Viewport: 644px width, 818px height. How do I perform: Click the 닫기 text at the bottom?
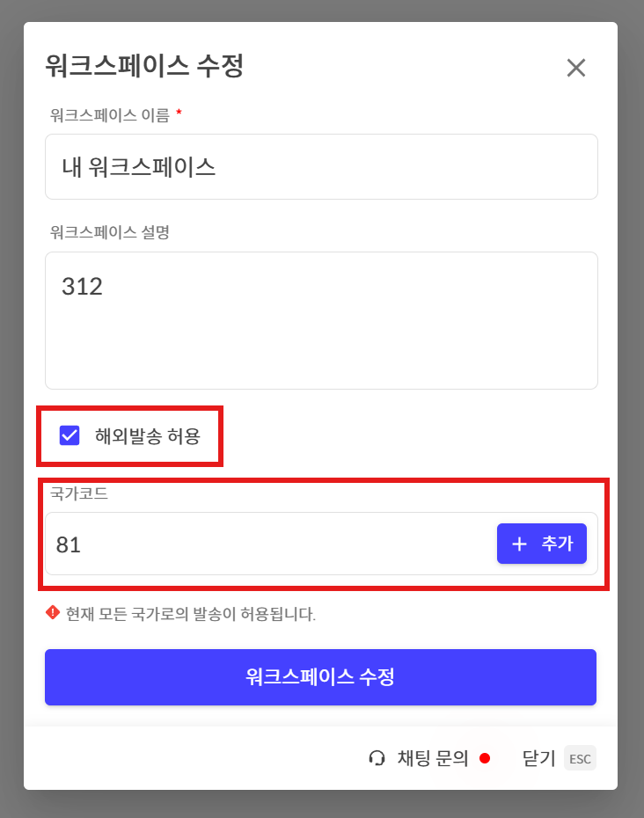click(x=538, y=758)
